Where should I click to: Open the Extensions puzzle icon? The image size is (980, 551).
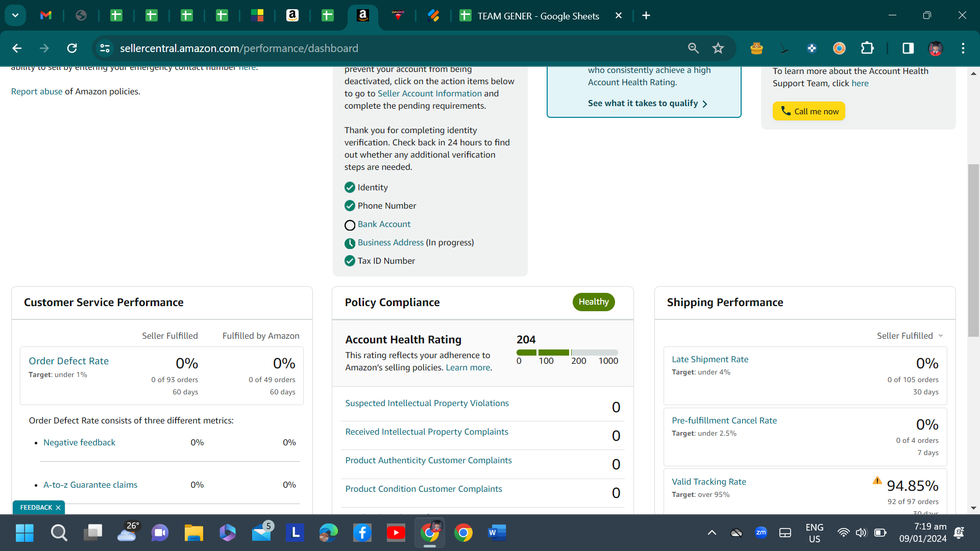click(867, 48)
